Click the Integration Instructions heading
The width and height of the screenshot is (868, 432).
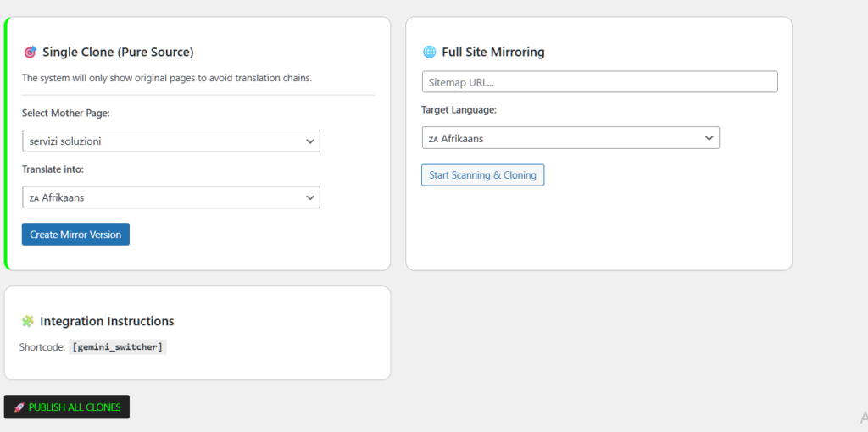107,322
